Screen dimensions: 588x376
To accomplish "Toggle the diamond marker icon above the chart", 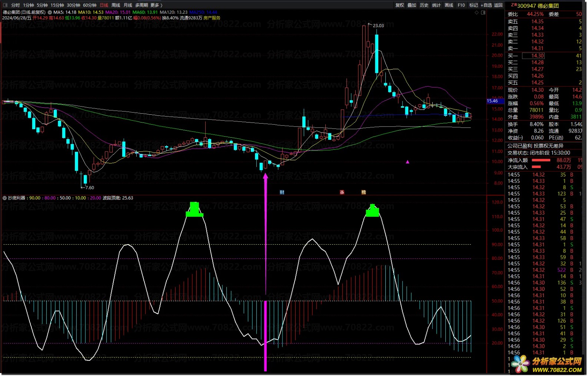I will (x=476, y=13).
